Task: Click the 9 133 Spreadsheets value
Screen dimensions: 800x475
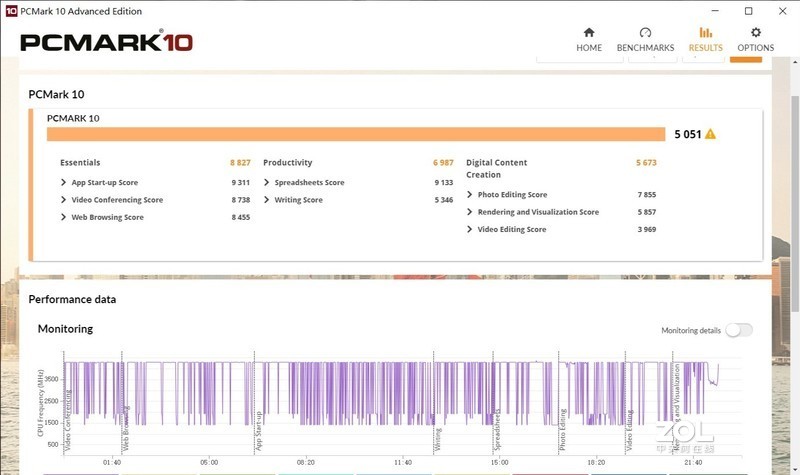Action: (443, 182)
